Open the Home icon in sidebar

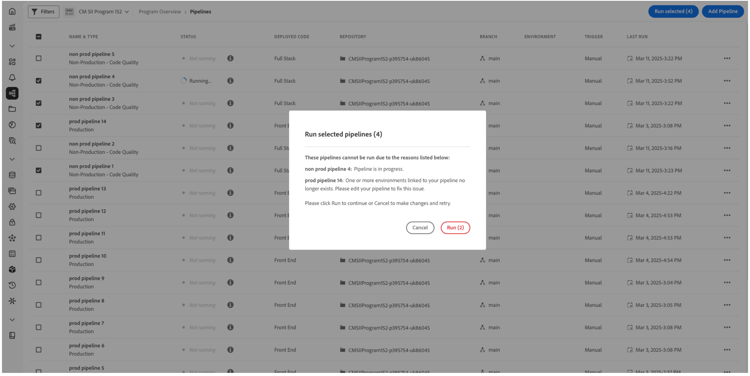coord(12,11)
